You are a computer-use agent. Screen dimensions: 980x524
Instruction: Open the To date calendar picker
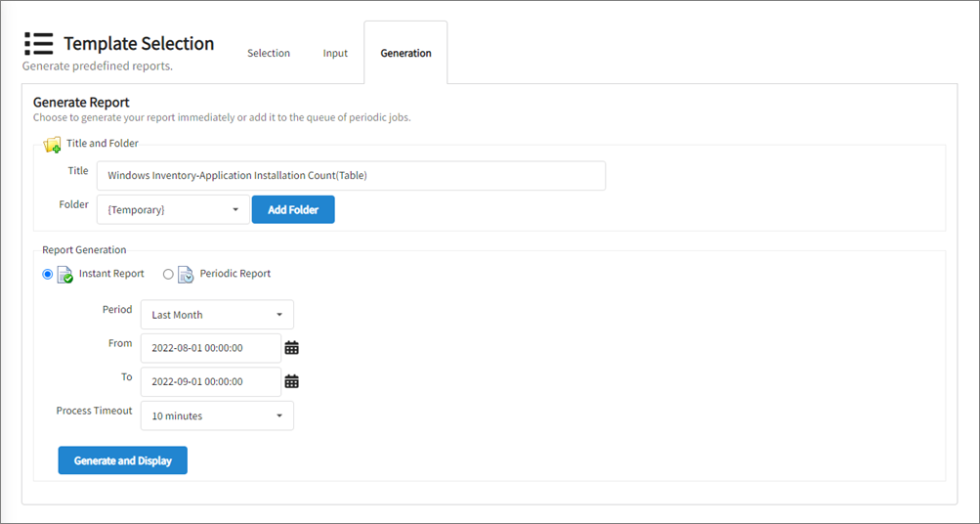[x=291, y=382]
